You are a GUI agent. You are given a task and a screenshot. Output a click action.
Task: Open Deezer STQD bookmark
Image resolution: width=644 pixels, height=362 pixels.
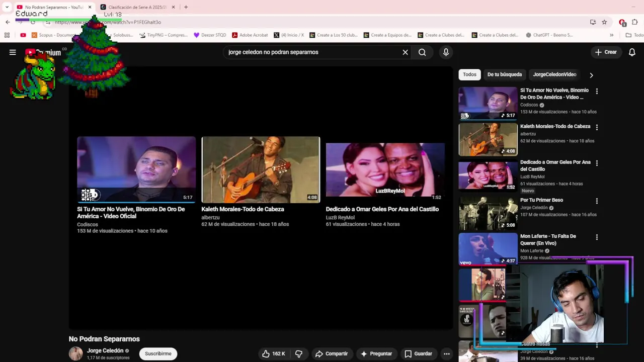210,35
